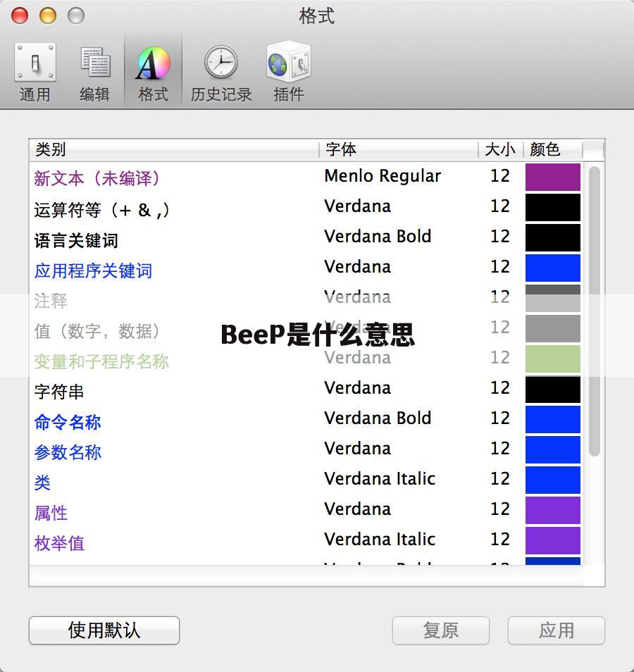Click the Menlo Regular font cell
This screenshot has height=672, width=634.
coord(383,175)
